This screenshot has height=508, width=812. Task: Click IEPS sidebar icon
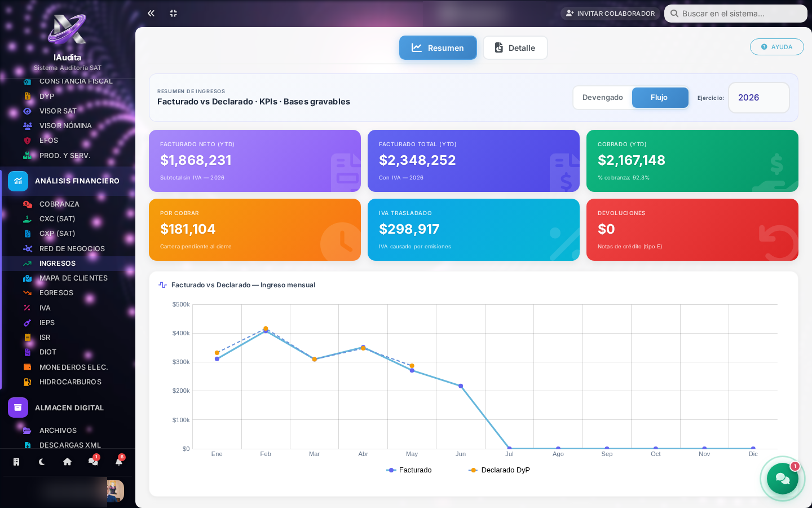click(x=27, y=323)
